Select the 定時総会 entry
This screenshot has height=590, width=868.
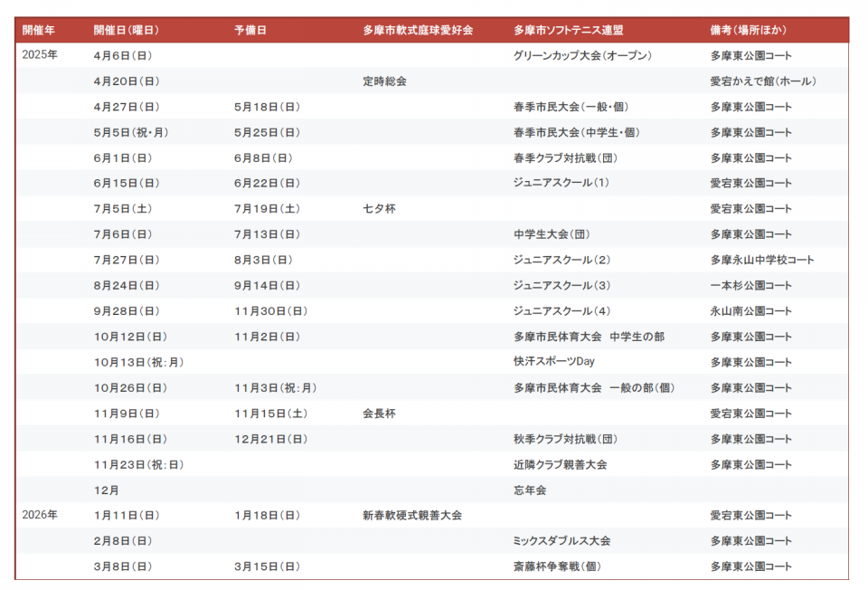[385, 81]
